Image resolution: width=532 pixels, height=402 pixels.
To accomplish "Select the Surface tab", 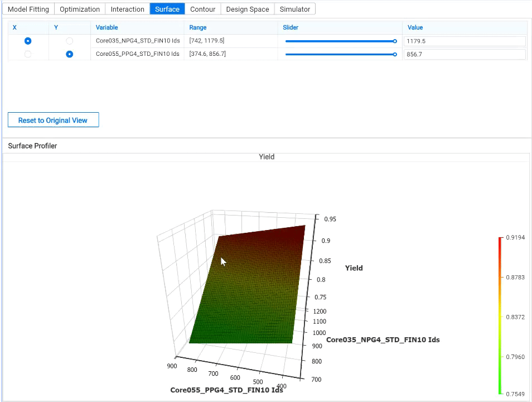I will point(167,9).
